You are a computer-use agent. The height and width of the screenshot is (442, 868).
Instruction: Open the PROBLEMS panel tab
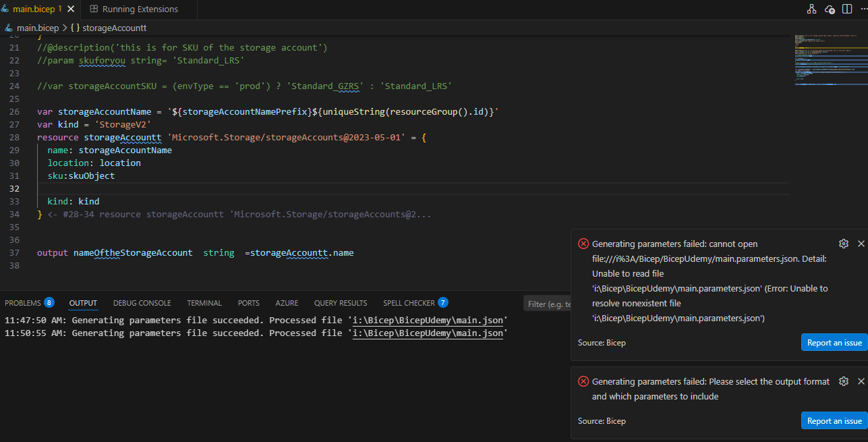(x=29, y=303)
